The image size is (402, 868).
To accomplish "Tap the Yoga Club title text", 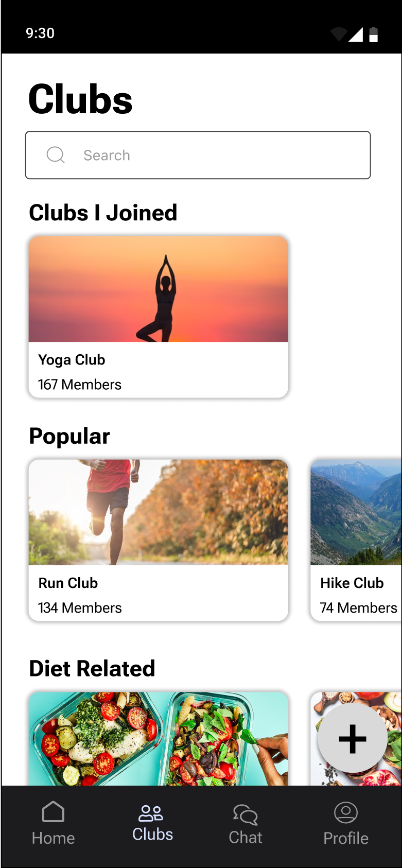I will click(72, 360).
